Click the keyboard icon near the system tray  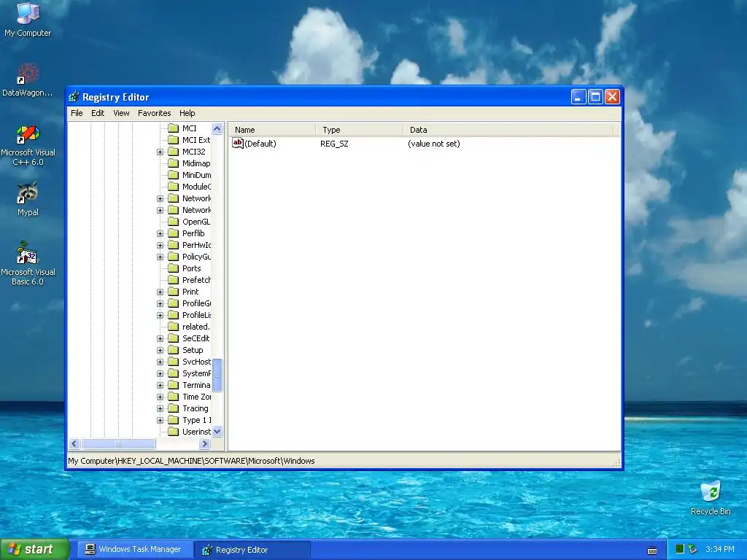coord(652,550)
